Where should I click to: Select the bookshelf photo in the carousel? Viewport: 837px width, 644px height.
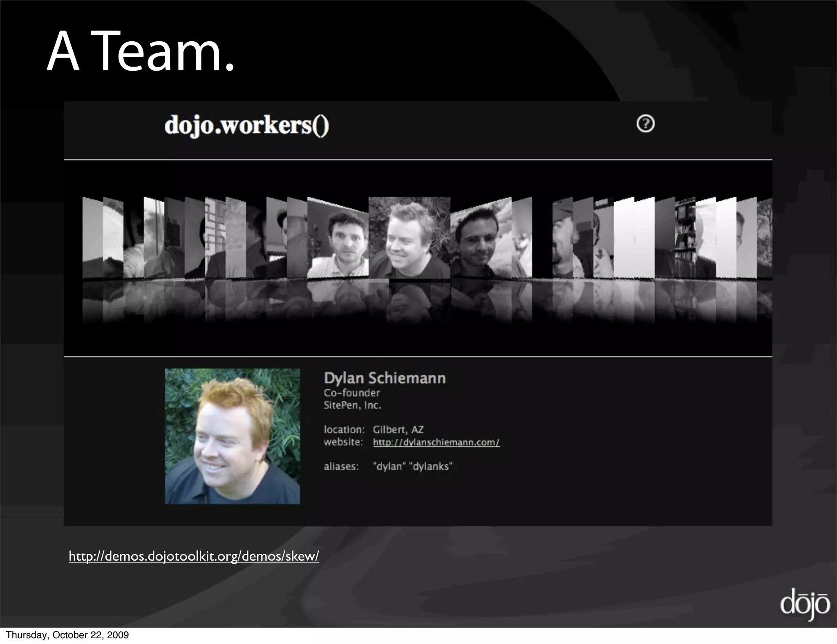coord(685,238)
